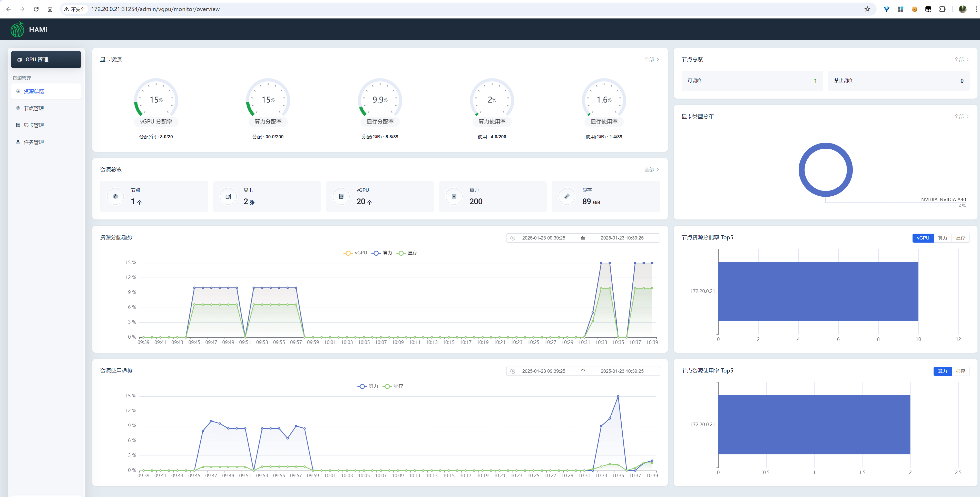Click the vGPU card icon

(341, 196)
